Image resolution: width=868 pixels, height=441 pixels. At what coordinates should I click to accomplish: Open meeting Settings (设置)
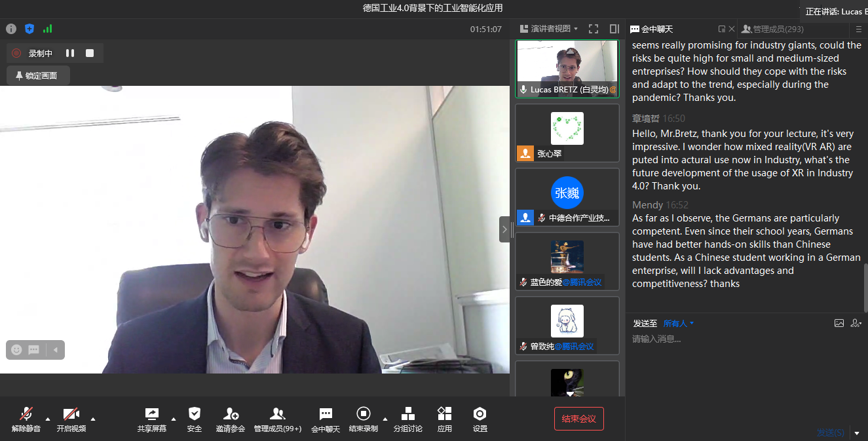coord(480,419)
